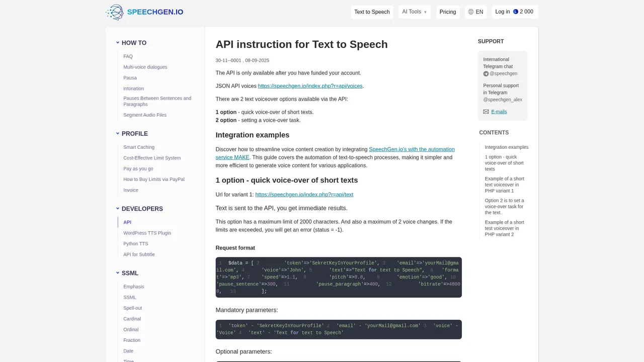This screenshot has height=362, width=644.
Task: Open the Telegram icon beside @speechgen
Action: pyautogui.click(x=486, y=73)
